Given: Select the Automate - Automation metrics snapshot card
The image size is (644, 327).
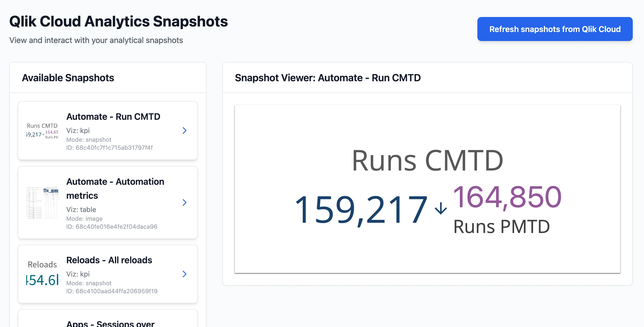Looking at the screenshot, I should coord(107,202).
